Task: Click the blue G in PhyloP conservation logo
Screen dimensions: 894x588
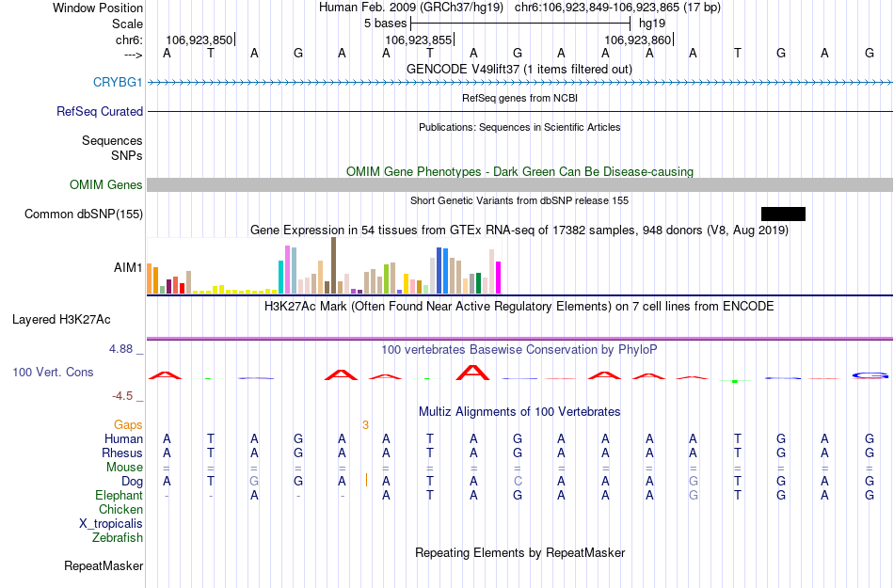Action: coord(870,375)
